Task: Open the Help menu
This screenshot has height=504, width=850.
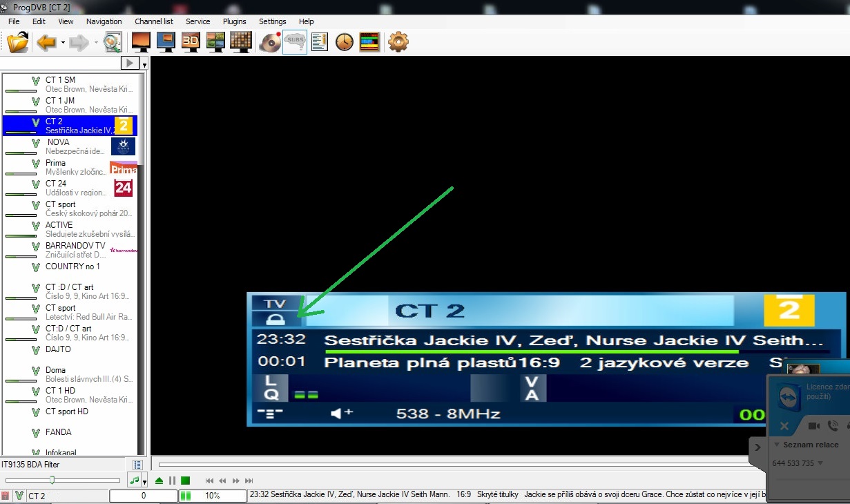Action: [306, 21]
